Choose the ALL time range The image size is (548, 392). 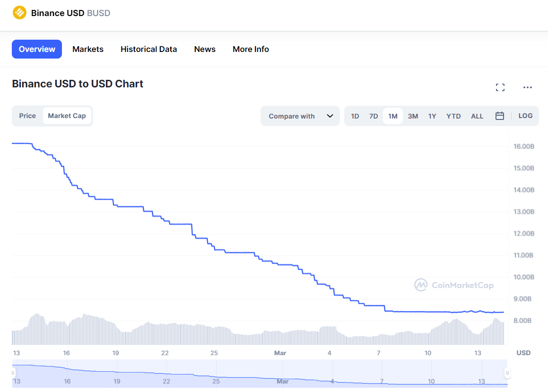tap(477, 116)
